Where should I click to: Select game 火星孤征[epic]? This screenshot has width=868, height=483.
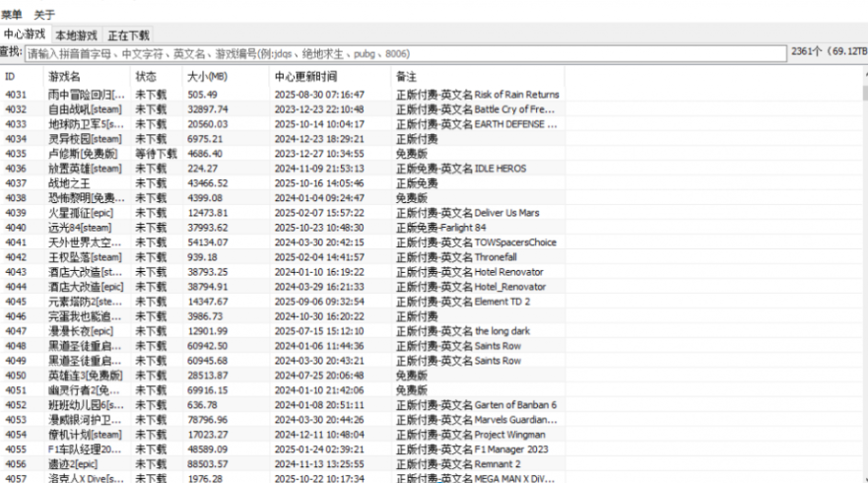80,213
